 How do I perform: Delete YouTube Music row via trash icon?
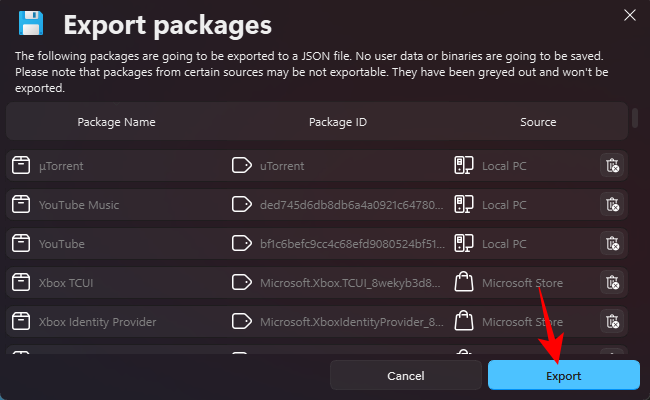pos(612,205)
